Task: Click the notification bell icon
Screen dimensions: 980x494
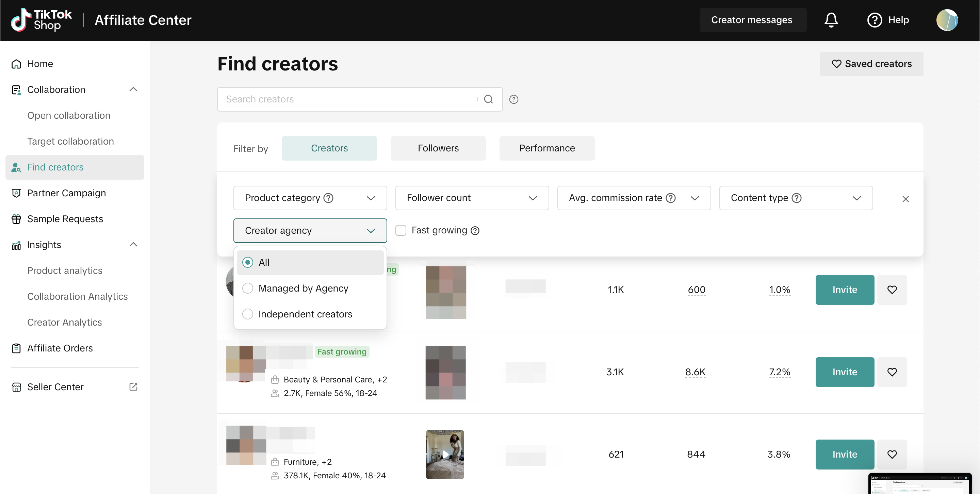Action: pyautogui.click(x=831, y=20)
